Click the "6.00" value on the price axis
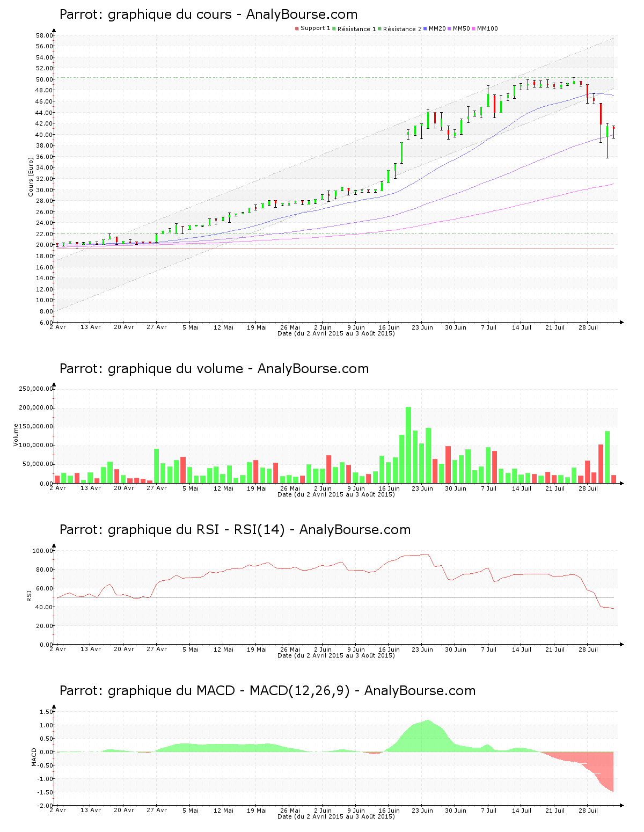The height and width of the screenshot is (832, 644). pyautogui.click(x=46, y=323)
